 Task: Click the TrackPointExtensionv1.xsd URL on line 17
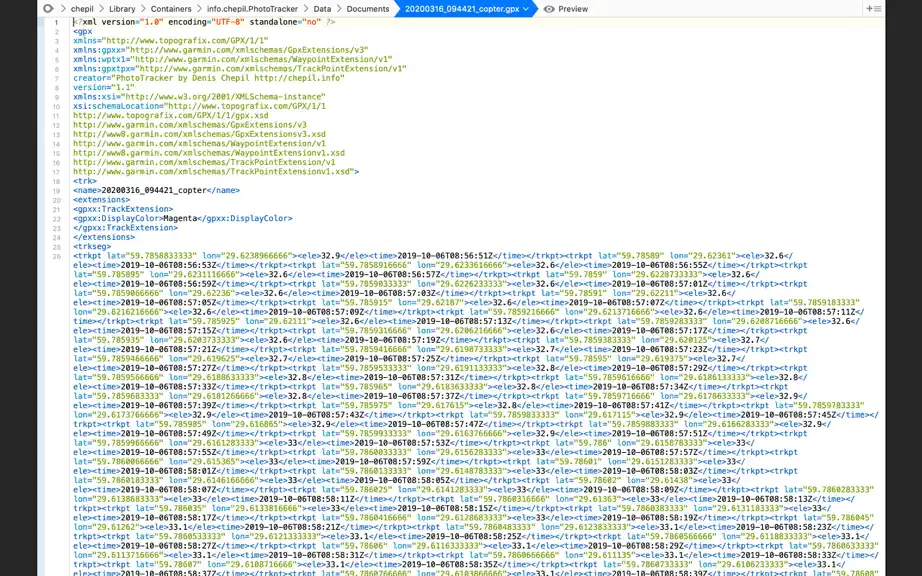[213, 172]
